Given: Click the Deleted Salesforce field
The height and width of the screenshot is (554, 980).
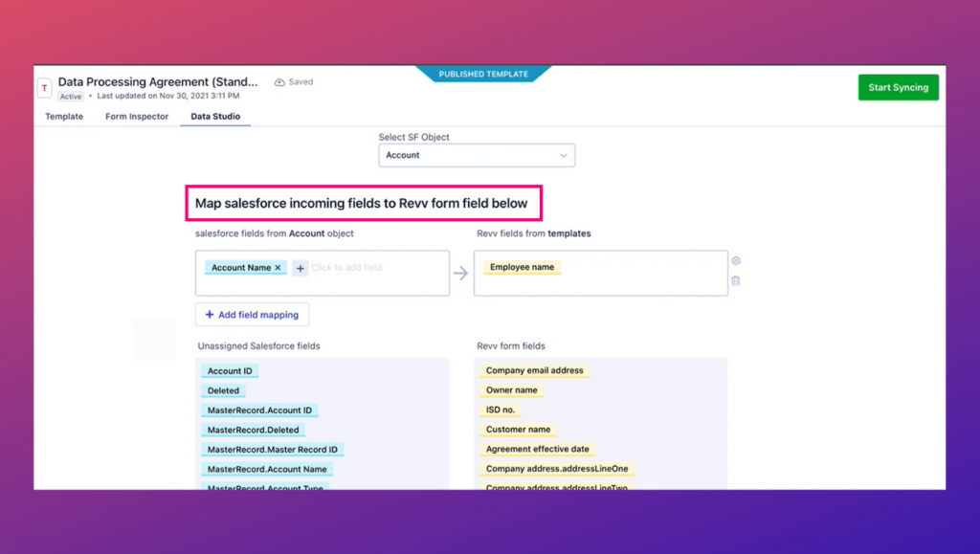Looking at the screenshot, I should 223,390.
